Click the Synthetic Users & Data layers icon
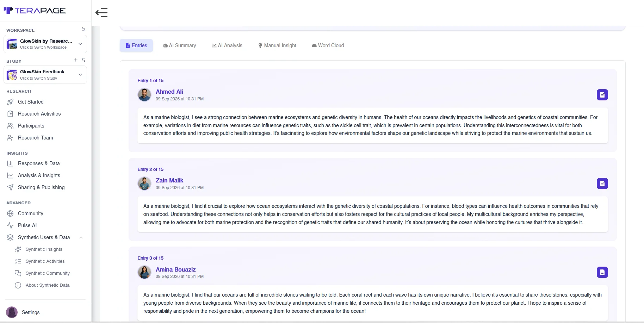Image resolution: width=644 pixels, height=323 pixels. tap(10, 237)
